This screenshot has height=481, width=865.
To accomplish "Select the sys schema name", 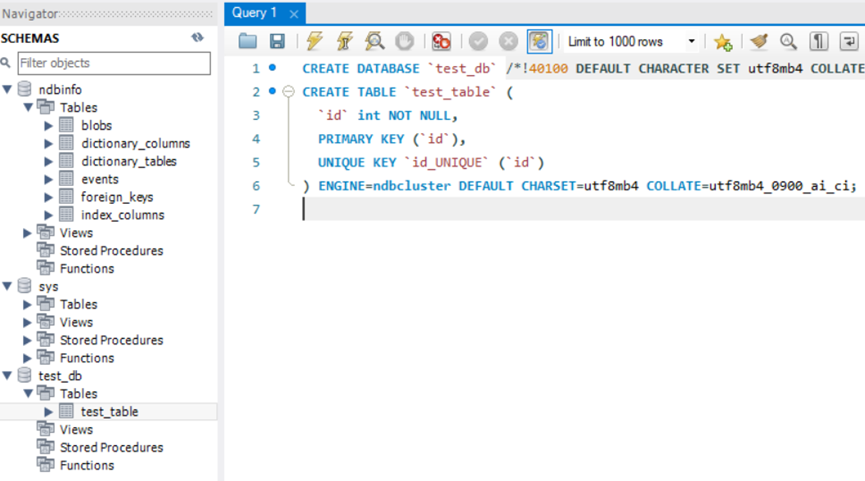I will pos(48,286).
